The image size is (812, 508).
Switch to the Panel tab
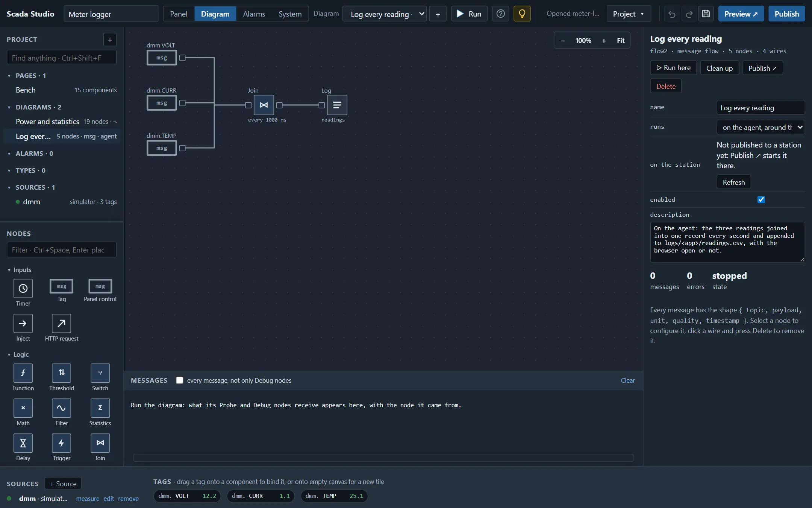click(179, 14)
